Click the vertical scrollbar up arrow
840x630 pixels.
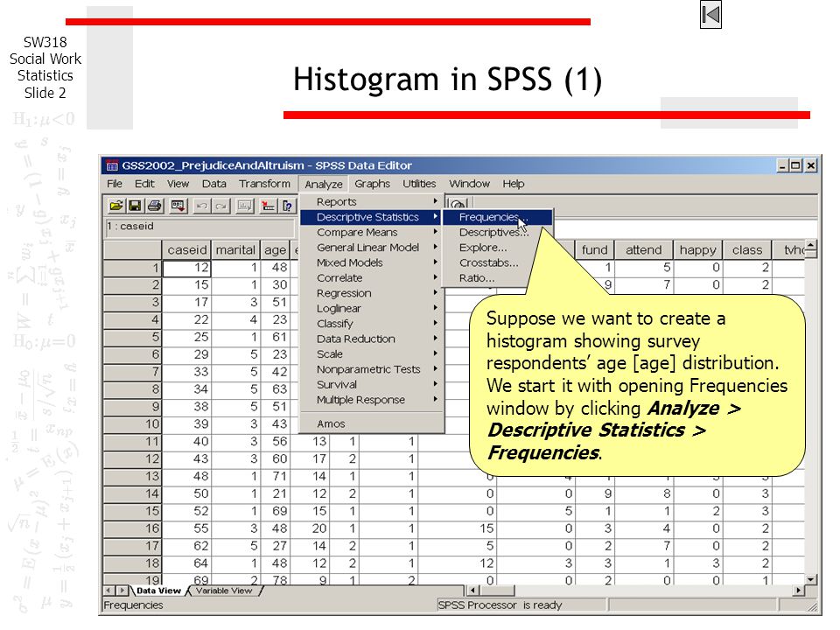(x=811, y=246)
